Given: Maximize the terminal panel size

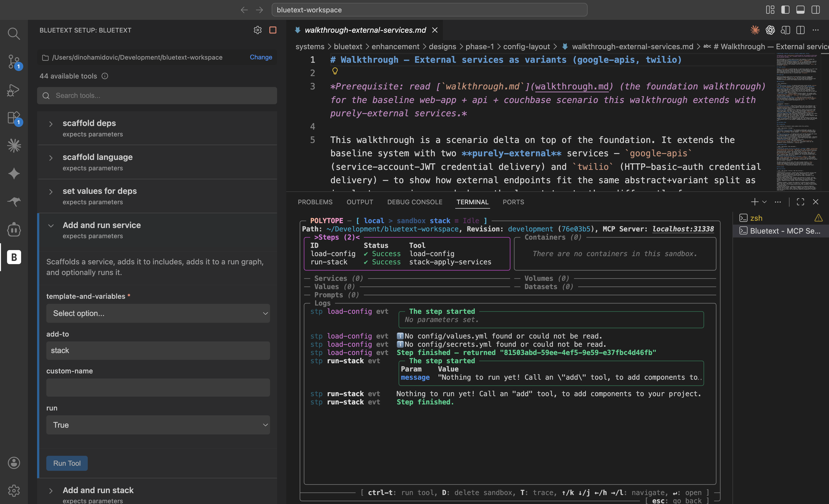Looking at the screenshot, I should (x=800, y=202).
